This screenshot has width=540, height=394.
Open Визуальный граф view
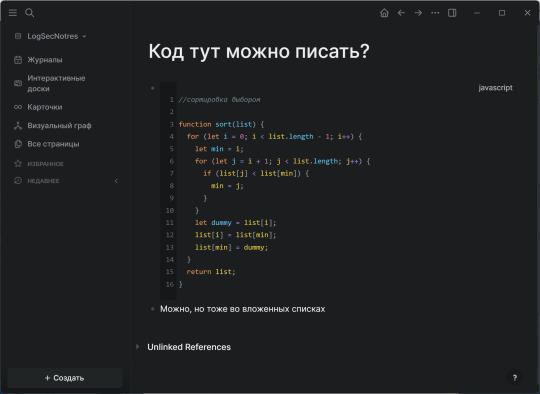click(x=59, y=126)
